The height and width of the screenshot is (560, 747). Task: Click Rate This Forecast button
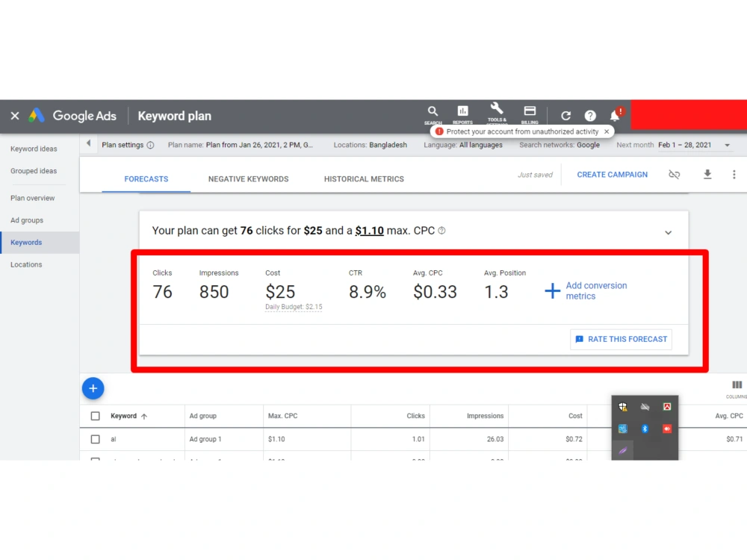[621, 340]
